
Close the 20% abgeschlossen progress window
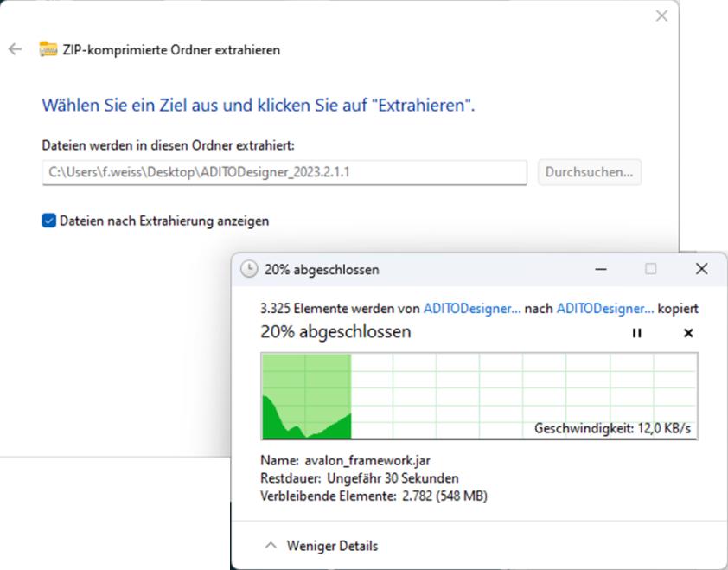click(x=700, y=270)
